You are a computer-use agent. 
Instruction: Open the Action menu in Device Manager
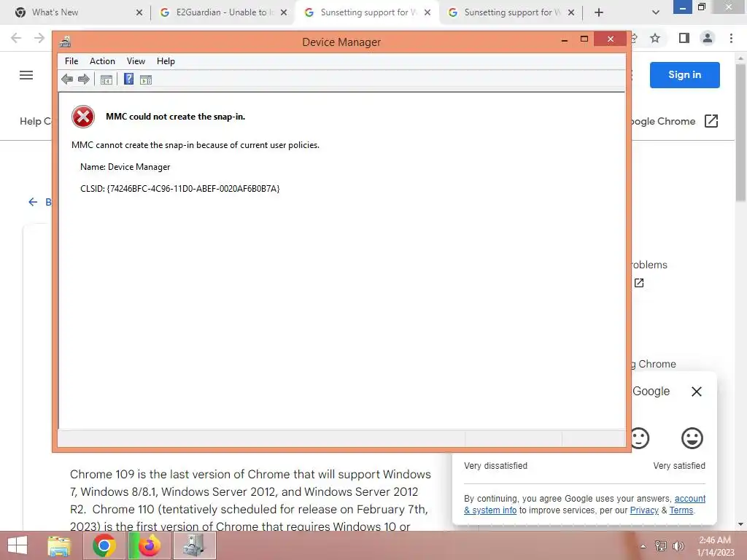(102, 61)
